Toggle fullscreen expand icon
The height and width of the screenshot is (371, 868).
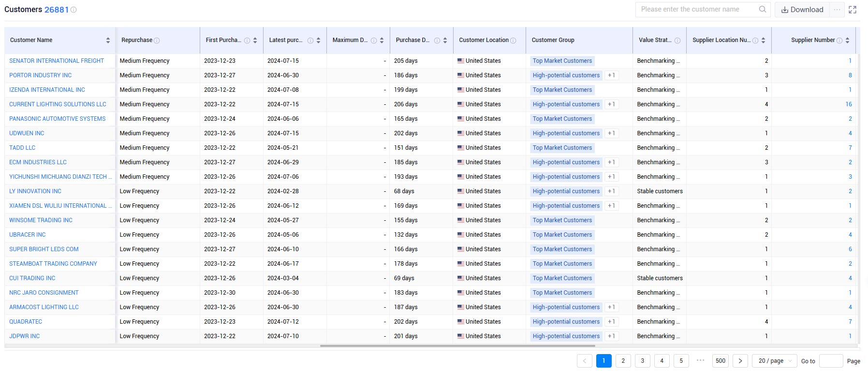coord(853,10)
